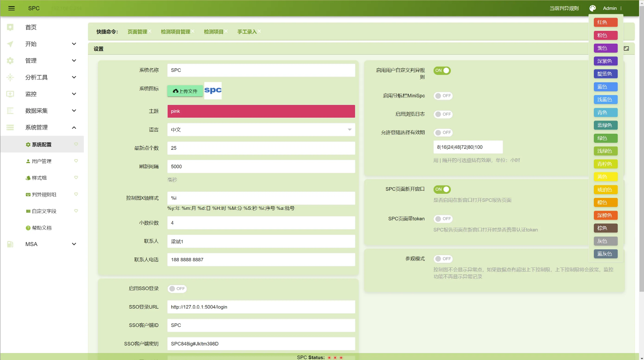Open the 语言 dropdown
This screenshot has width=644, height=360.
[261, 130]
